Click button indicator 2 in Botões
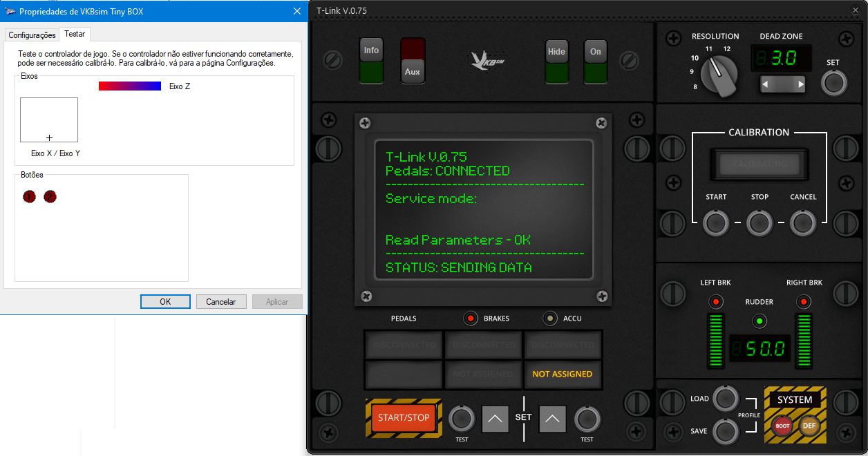 point(50,197)
